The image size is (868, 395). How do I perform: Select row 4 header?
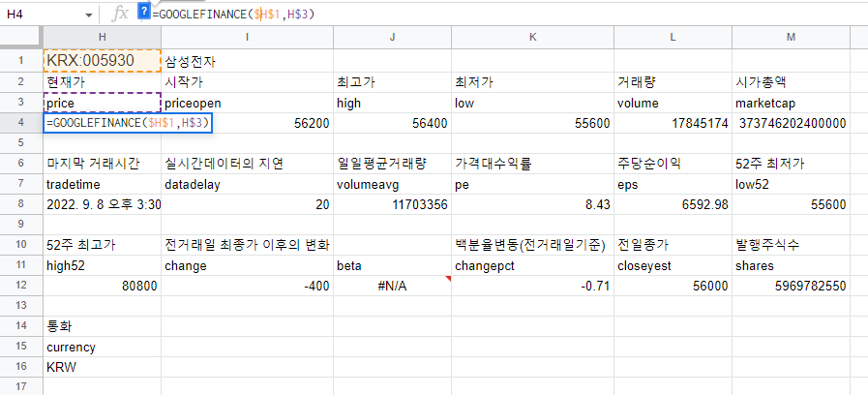click(x=21, y=122)
